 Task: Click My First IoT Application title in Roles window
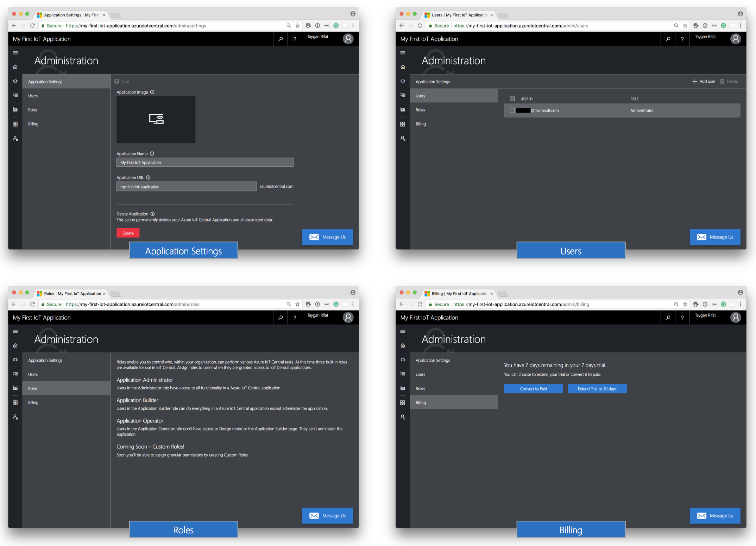(x=42, y=318)
